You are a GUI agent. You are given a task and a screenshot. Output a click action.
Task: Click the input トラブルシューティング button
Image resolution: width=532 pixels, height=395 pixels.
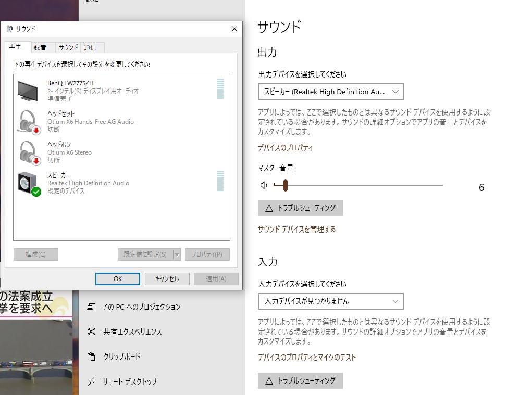[x=300, y=381]
